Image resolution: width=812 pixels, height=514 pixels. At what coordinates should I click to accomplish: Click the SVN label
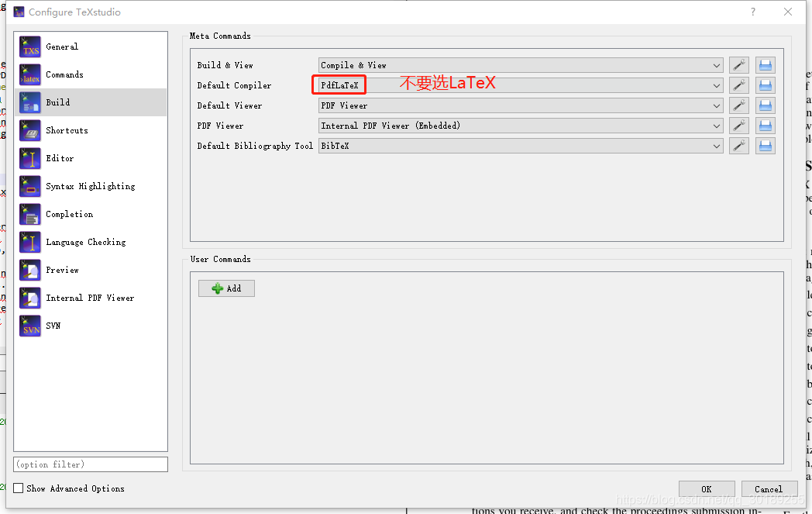click(x=53, y=326)
